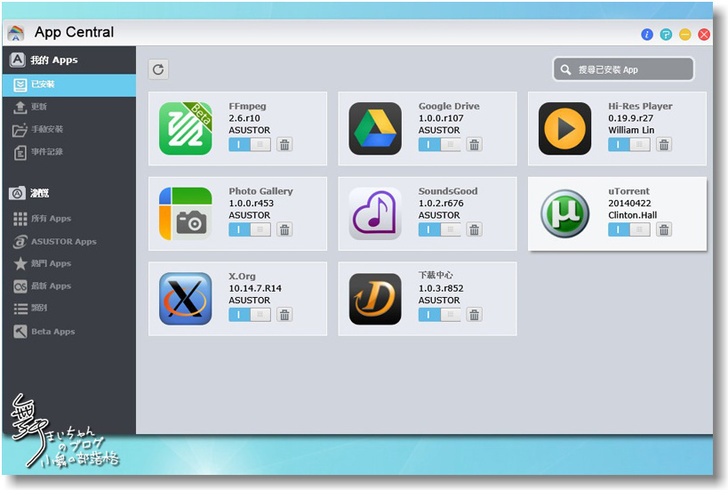Click the FFmpeg app name text

[247, 106]
